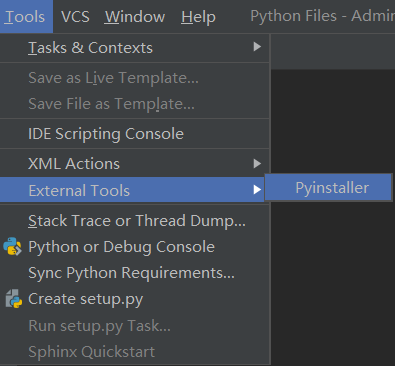Open the Help menu
This screenshot has height=366, width=395.
pyautogui.click(x=198, y=16)
